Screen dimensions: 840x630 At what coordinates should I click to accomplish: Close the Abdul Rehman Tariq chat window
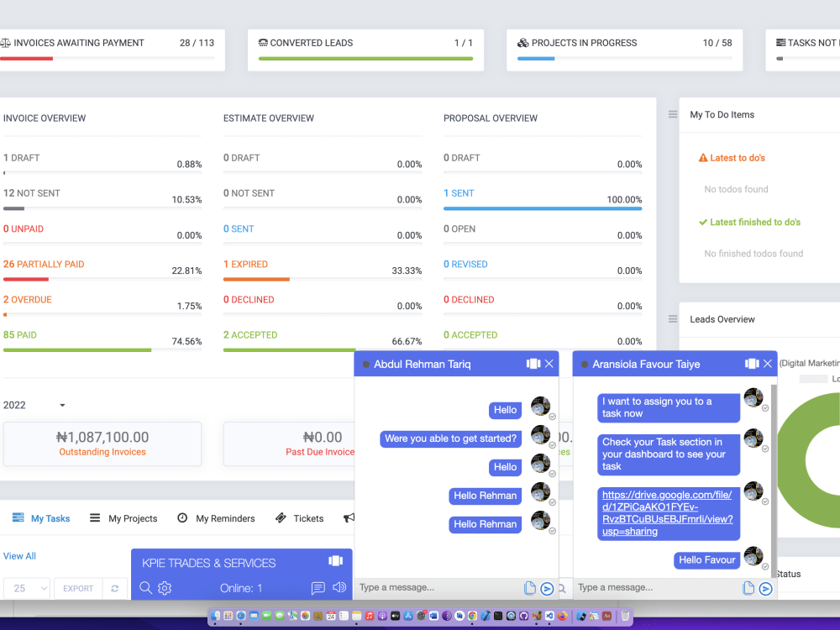[549, 364]
